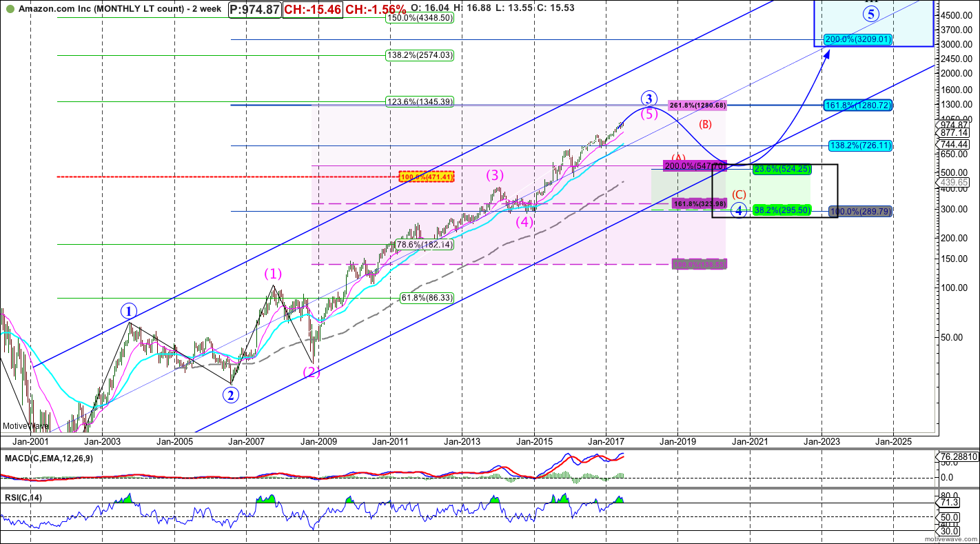Click the 'Jan-2021' date on the time axis
The width and height of the screenshot is (980, 544).
(749, 441)
